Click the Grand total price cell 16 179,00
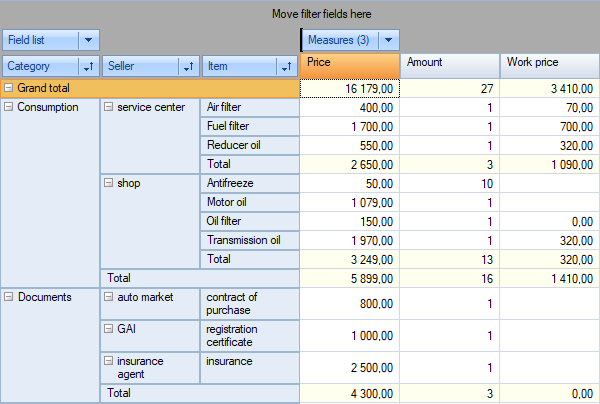Image resolution: width=600 pixels, height=404 pixels. (x=349, y=88)
